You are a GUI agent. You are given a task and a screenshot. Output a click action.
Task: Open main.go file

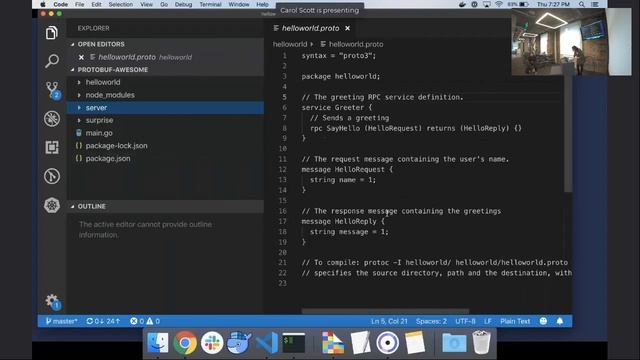tap(165, 133)
